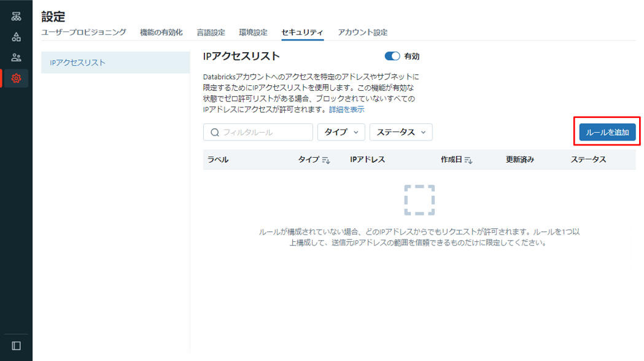Collapse the sidebar with the panel icon
This screenshot has height=361, width=644.
pyautogui.click(x=17, y=346)
